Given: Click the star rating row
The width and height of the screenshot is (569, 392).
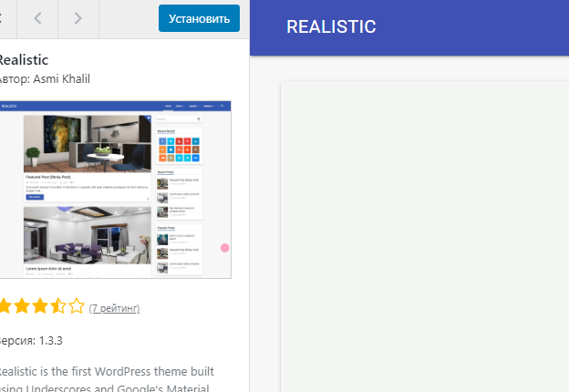Looking at the screenshot, I should [x=42, y=306].
